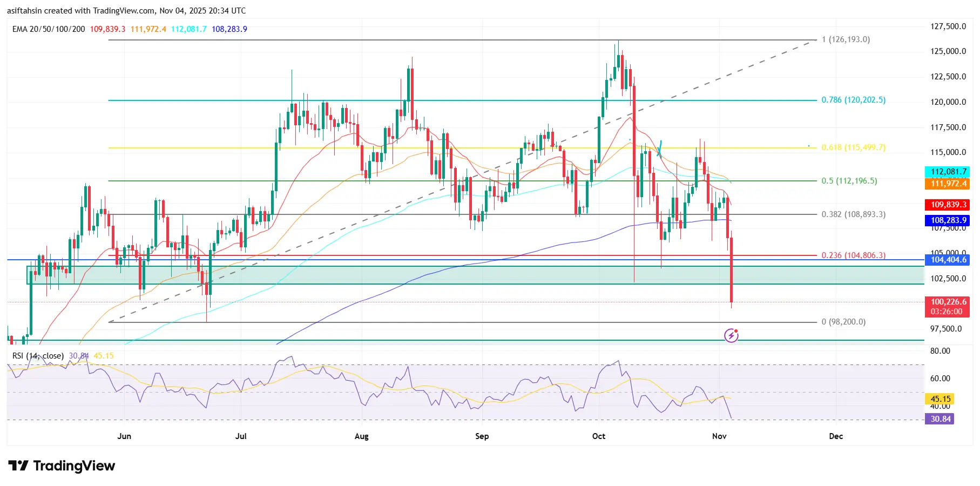Click the 80.00 RSI axis label
Screen dimensions: 980x486
pyautogui.click(x=940, y=351)
